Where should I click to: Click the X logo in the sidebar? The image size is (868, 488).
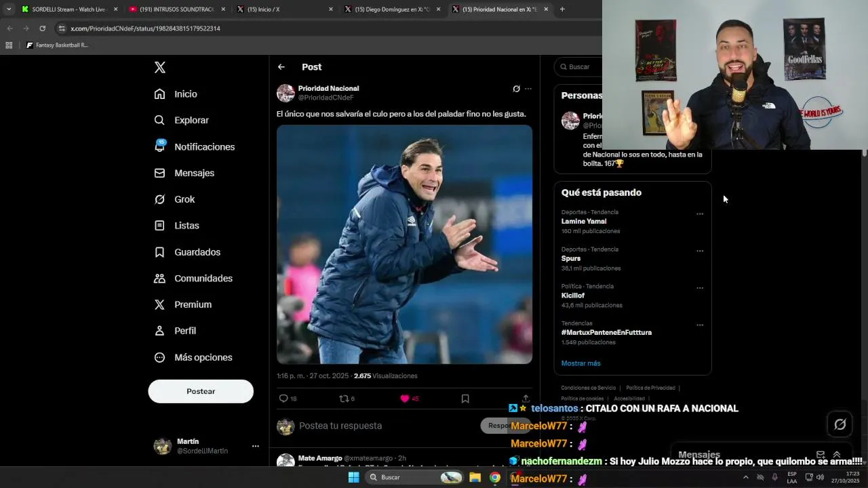click(x=160, y=67)
